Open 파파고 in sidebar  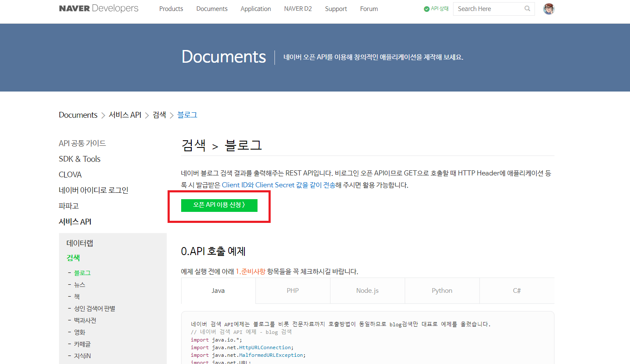69,206
